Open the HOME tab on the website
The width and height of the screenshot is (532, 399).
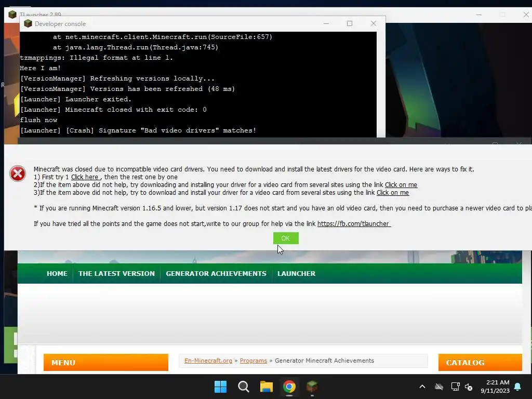(x=57, y=273)
